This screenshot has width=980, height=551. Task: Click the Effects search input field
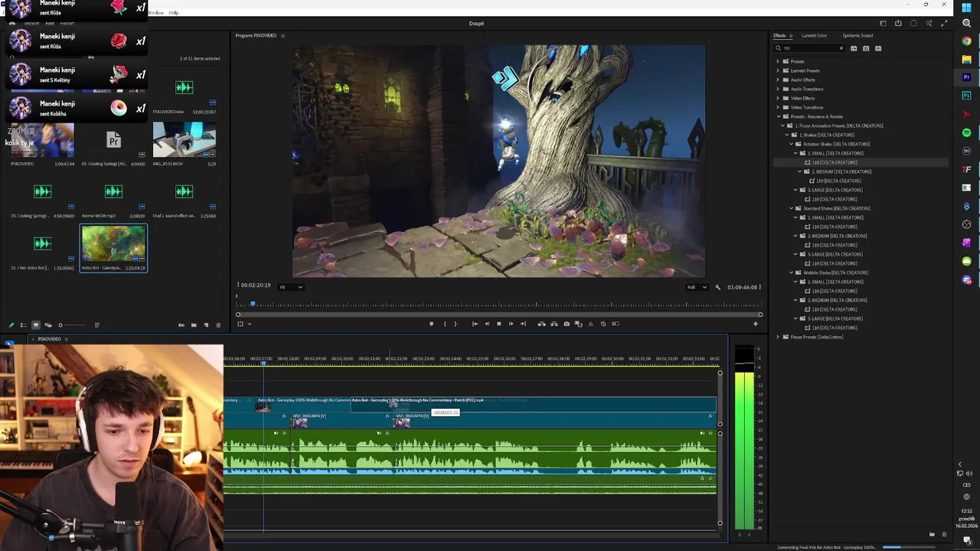tap(810, 48)
